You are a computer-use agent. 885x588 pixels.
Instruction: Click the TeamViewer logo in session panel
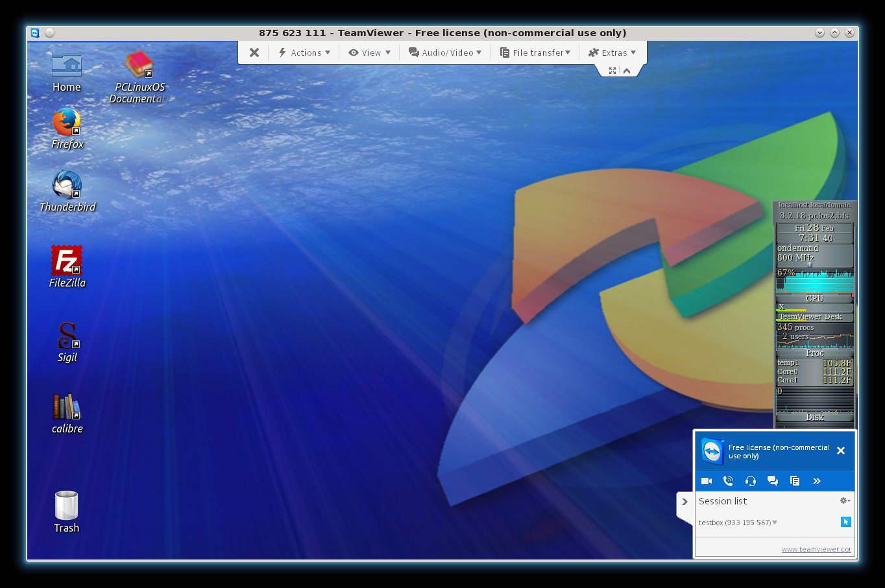point(712,451)
